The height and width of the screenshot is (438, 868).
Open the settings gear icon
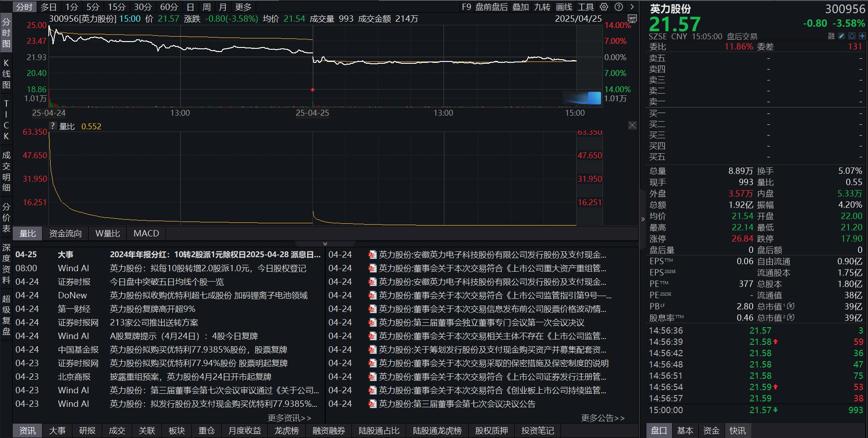pos(603,7)
